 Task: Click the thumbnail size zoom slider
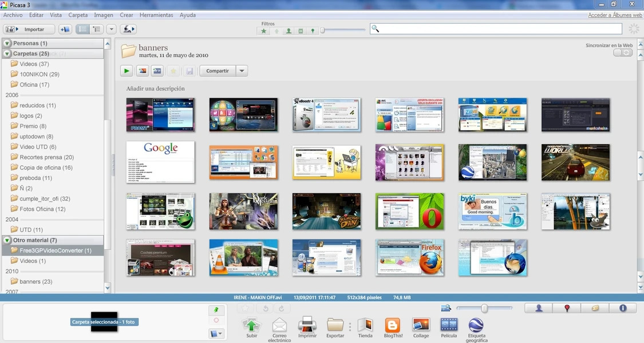485,308
